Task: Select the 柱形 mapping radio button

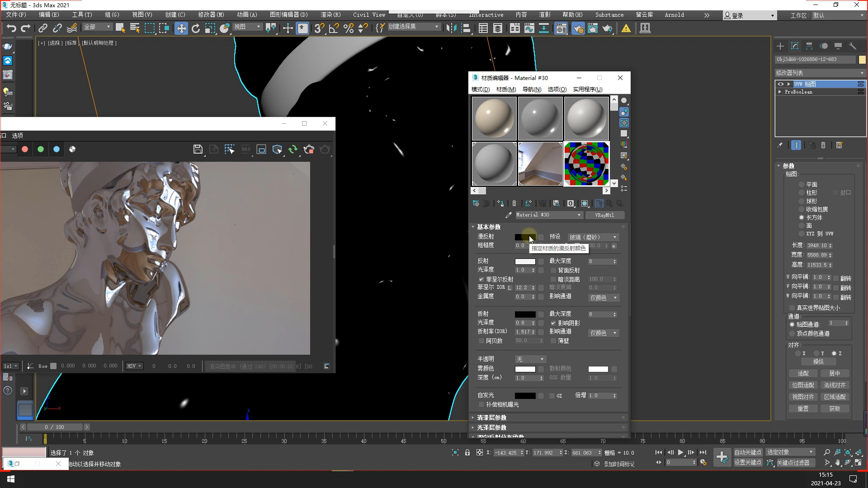Action: [802, 192]
